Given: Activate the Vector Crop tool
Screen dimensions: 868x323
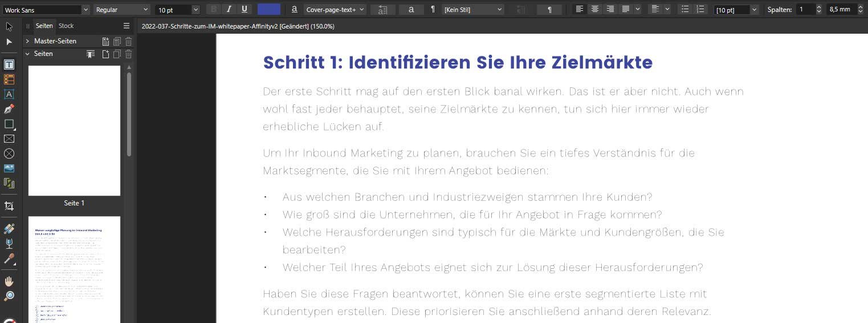Looking at the screenshot, I should pos(9,206).
